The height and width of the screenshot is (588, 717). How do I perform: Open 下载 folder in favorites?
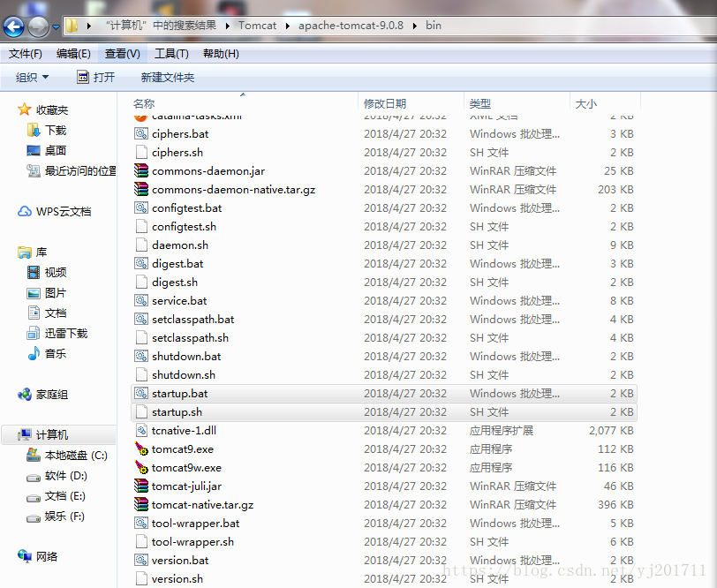tap(47, 131)
